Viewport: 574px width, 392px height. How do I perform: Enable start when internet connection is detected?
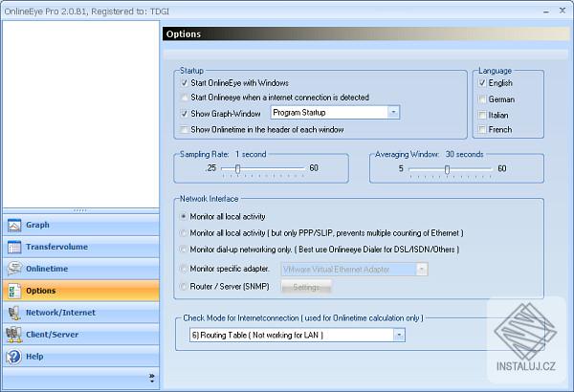pyautogui.click(x=185, y=98)
